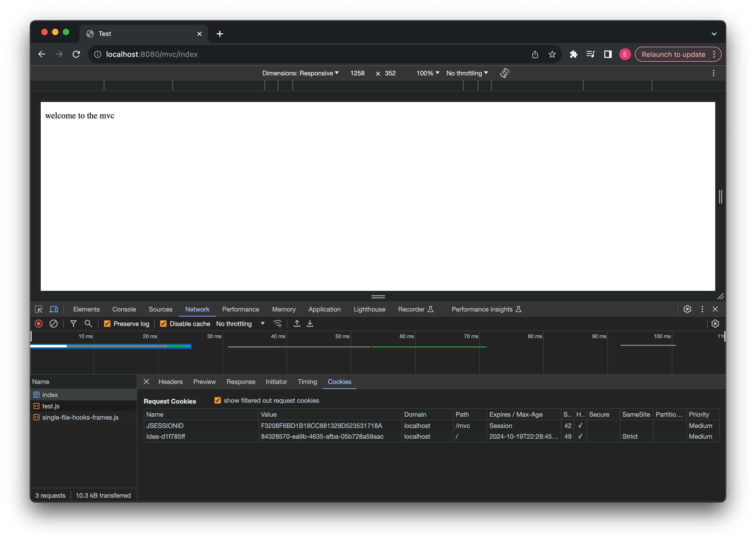
Task: Click the stop recording network log icon
Action: point(39,324)
